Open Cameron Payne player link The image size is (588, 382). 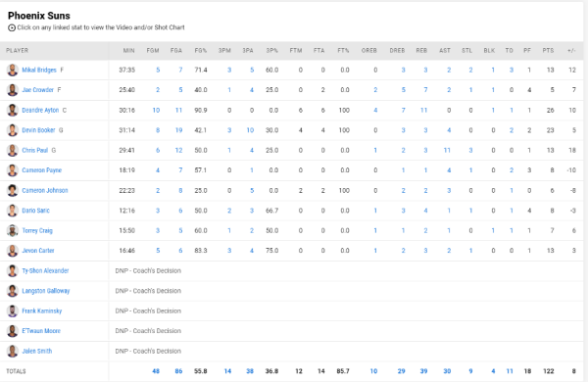point(41,170)
